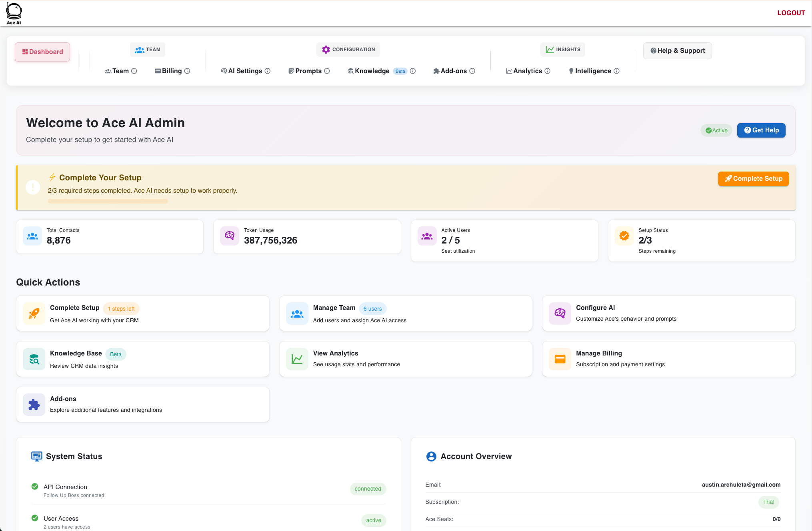Open Help & Support

coord(677,51)
